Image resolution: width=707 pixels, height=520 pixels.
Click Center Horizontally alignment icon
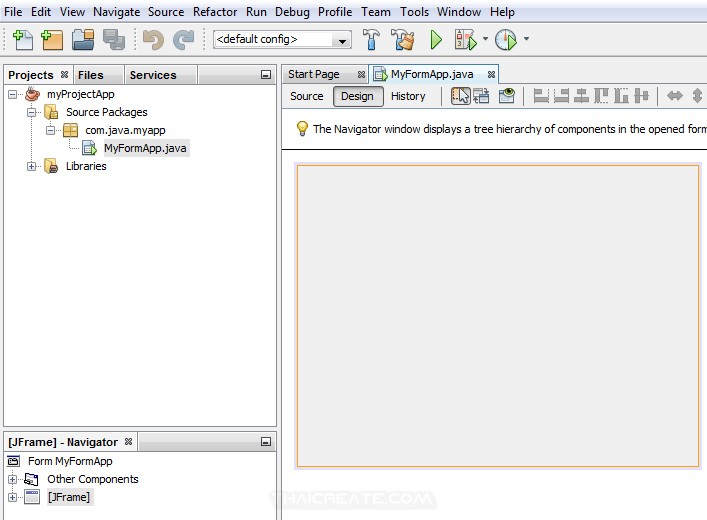[x=581, y=96]
